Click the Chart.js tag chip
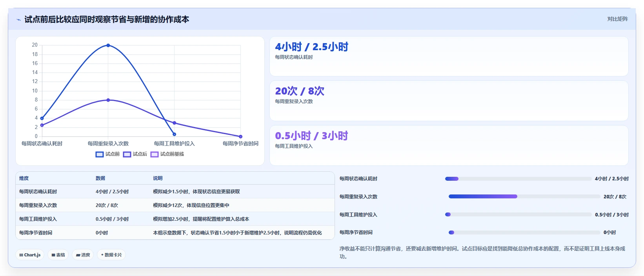This screenshot has height=276, width=644. tap(30, 255)
